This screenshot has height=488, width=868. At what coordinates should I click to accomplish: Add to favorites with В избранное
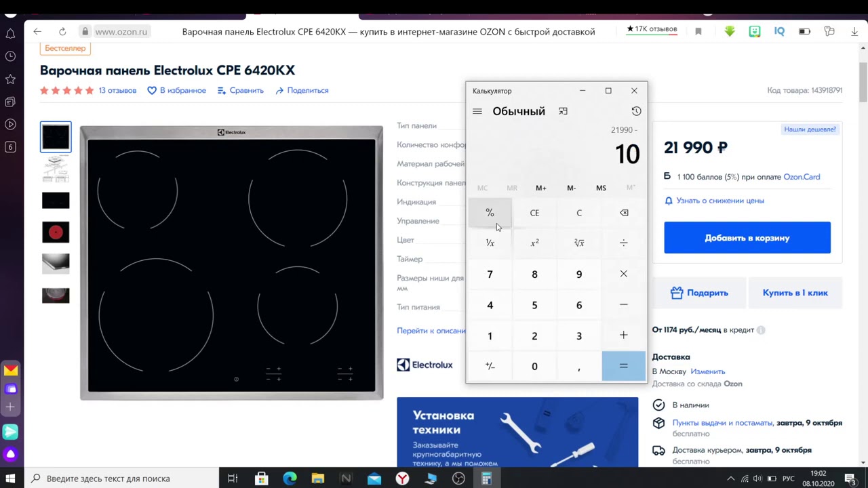coord(176,90)
